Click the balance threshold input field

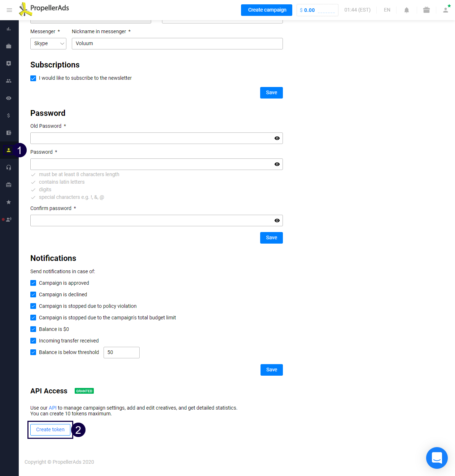(121, 353)
